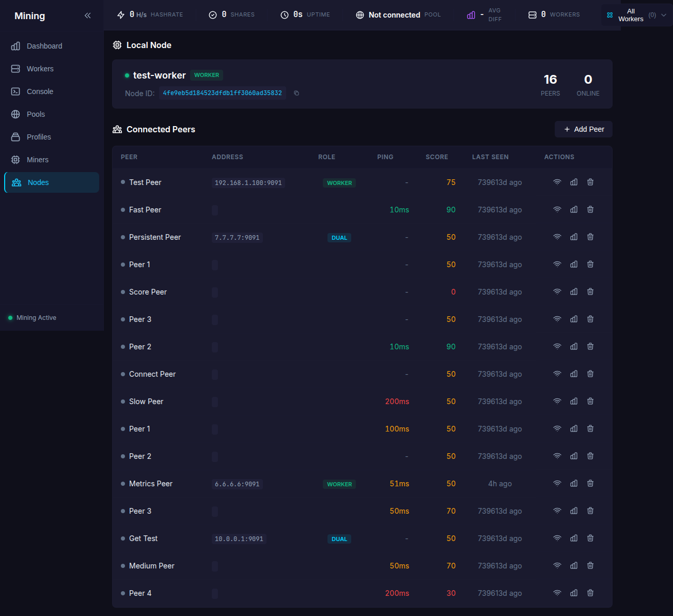Click the Mining Active status indicator

coord(36,318)
